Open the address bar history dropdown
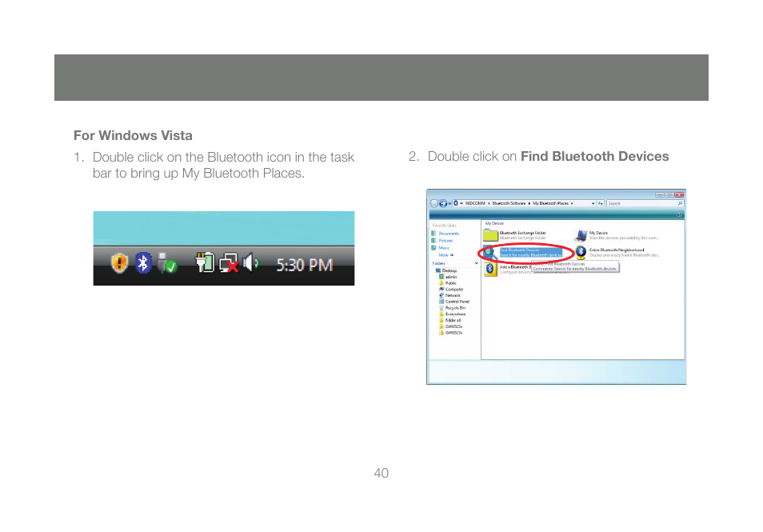763x532 pixels. point(593,203)
